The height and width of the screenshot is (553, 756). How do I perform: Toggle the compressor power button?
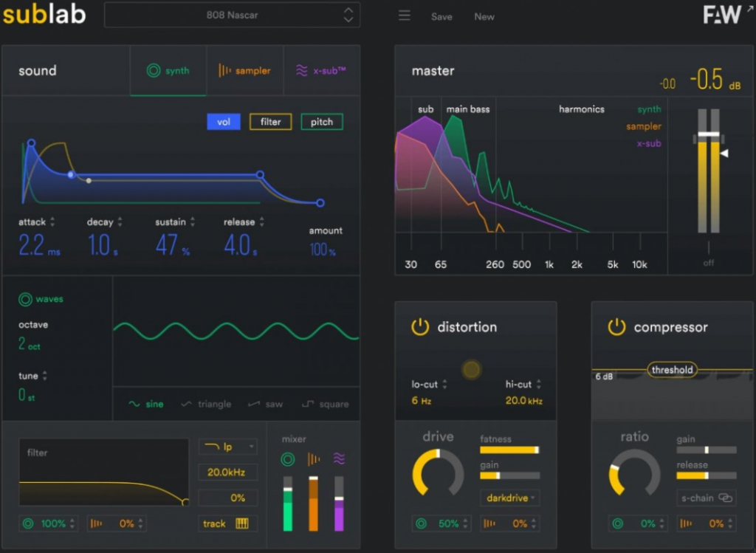616,327
